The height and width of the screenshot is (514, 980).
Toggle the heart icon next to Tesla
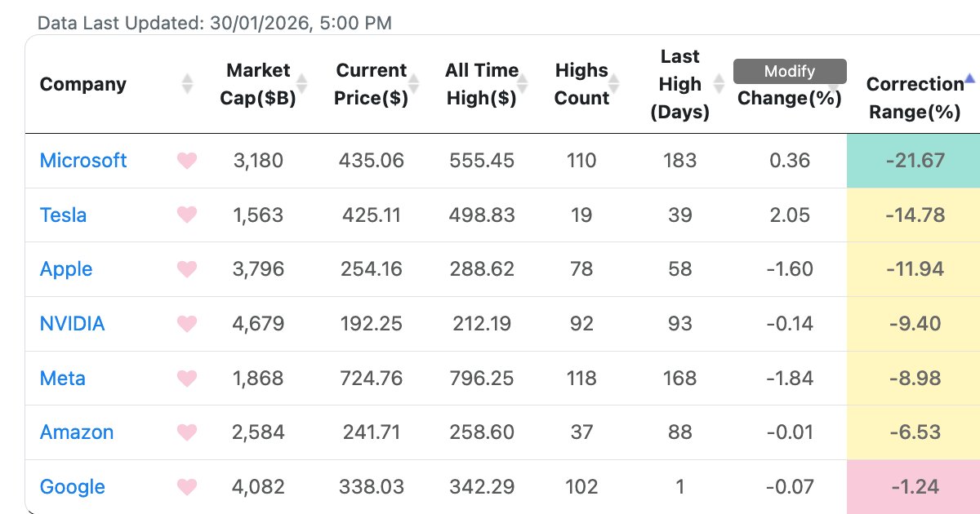[x=187, y=215]
